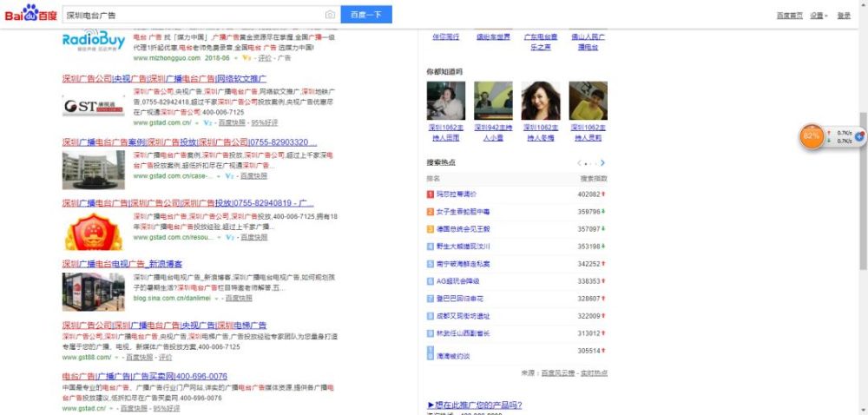
Task: Expand arrow after www.gstad.com.cn/ URL
Action: [196, 122]
